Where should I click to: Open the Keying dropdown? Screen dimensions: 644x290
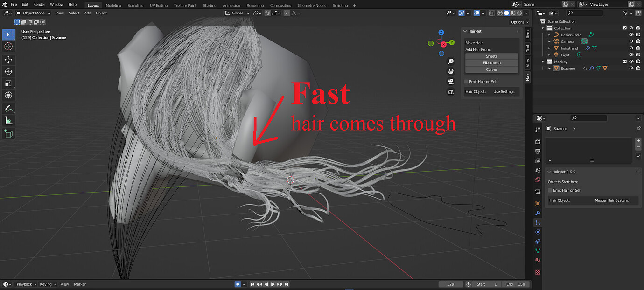(48, 284)
